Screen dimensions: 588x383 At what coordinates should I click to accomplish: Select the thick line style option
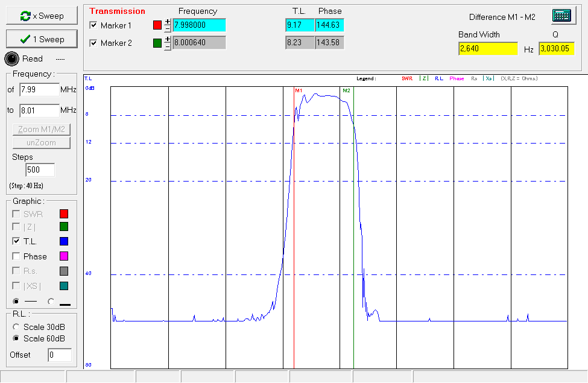[x=51, y=301]
